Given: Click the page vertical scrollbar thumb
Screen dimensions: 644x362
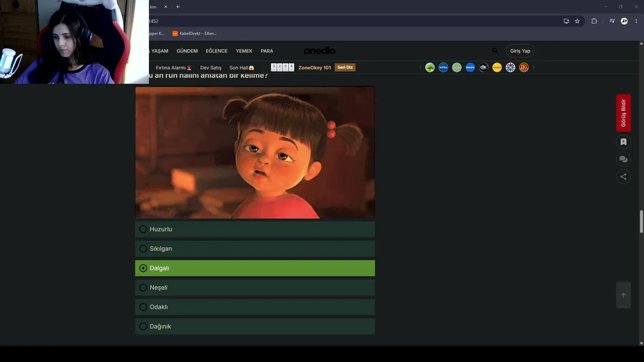Looking at the screenshot, I should pyautogui.click(x=641, y=222).
